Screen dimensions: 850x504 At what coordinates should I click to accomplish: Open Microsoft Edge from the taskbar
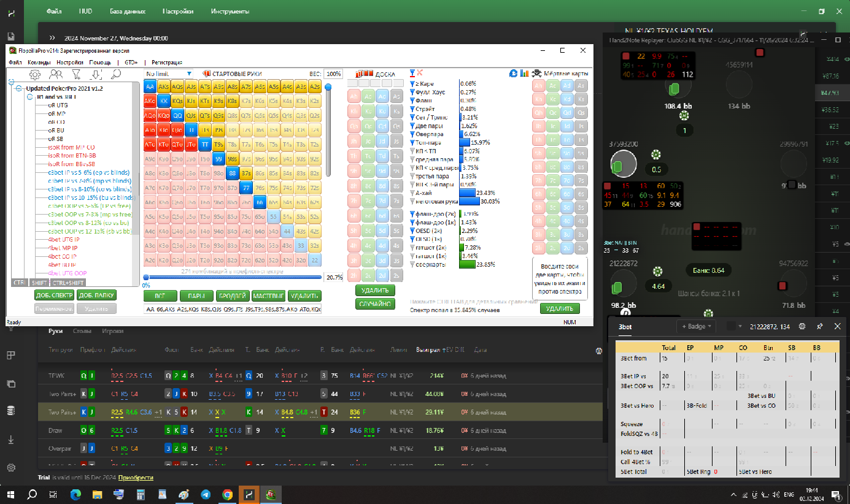(x=75, y=494)
